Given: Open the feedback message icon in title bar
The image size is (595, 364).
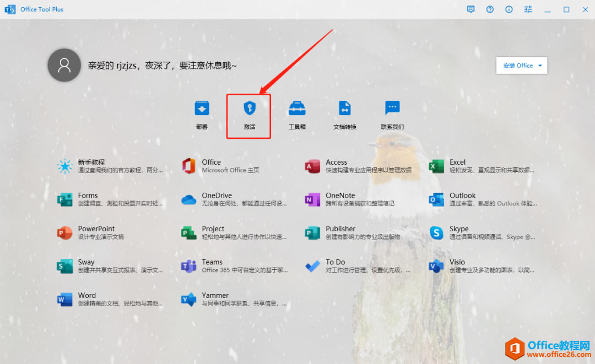Looking at the screenshot, I should point(471,9).
